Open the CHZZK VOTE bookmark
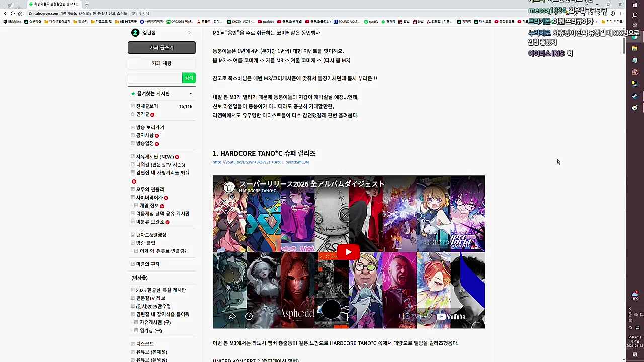The height and width of the screenshot is (362, 644). pyautogui.click(x=240, y=22)
